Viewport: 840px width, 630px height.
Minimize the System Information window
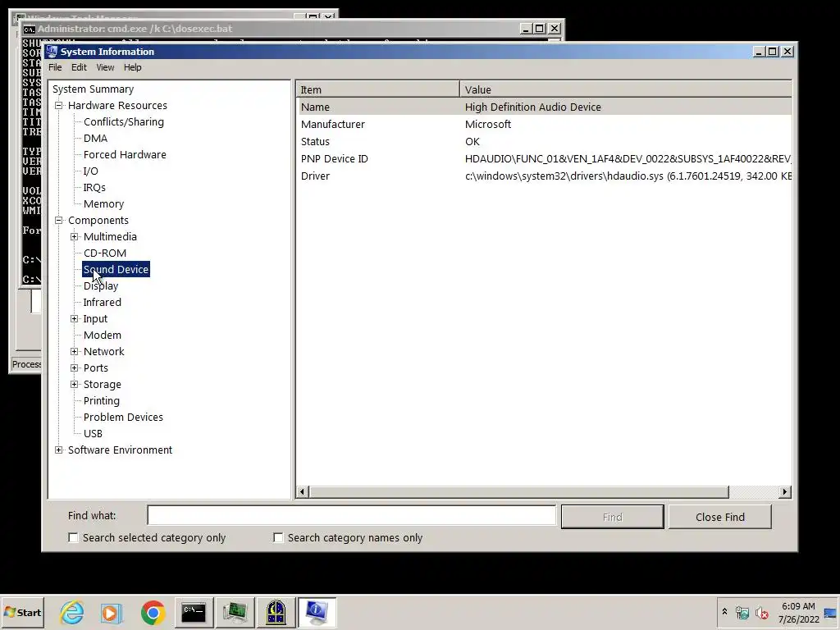point(759,52)
